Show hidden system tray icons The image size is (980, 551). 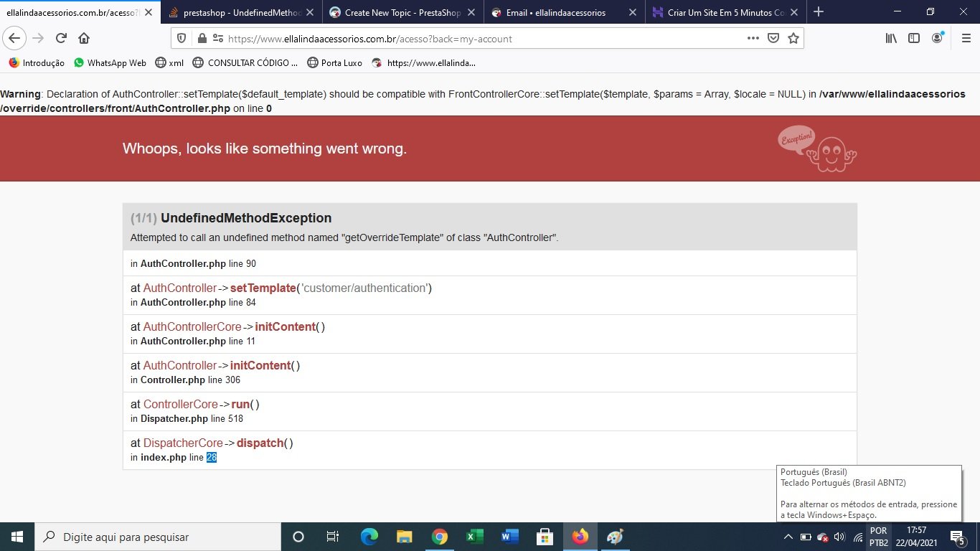click(788, 537)
